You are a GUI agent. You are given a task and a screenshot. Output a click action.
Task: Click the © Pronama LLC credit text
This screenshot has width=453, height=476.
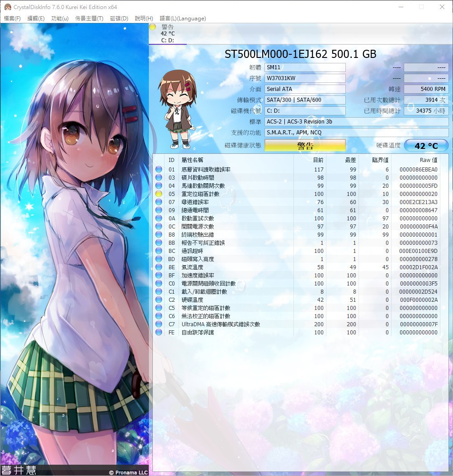coord(128,472)
